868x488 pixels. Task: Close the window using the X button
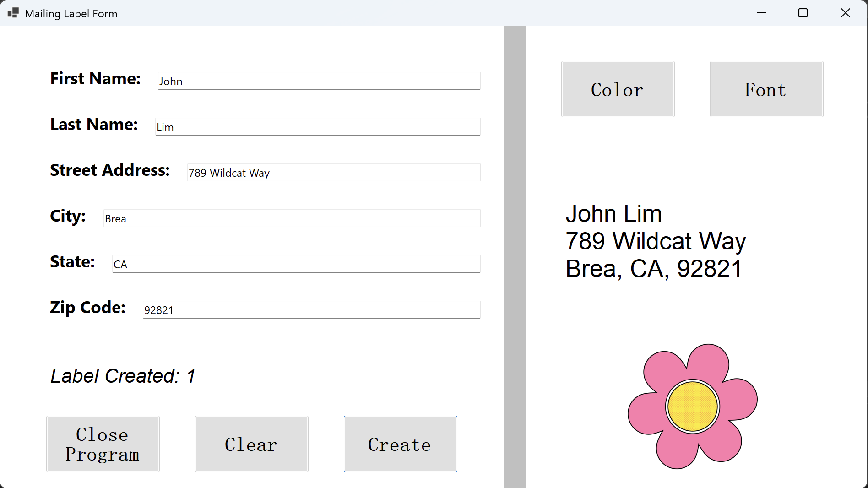(845, 13)
